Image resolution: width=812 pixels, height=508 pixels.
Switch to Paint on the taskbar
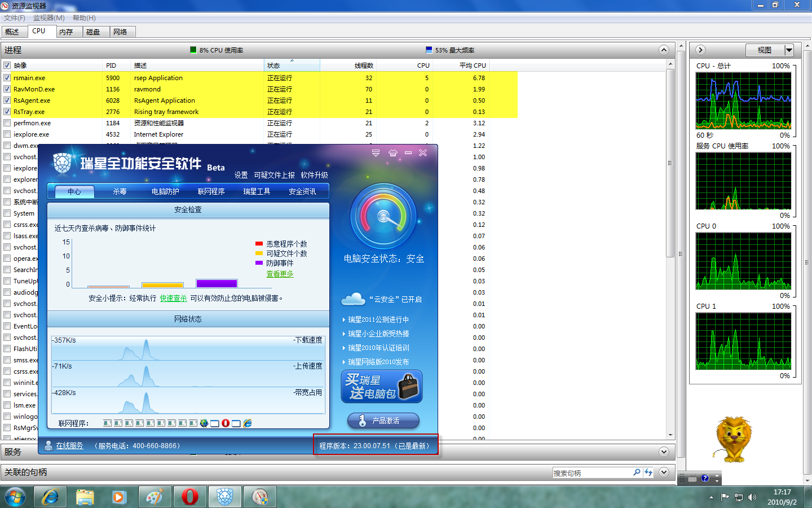[154, 497]
